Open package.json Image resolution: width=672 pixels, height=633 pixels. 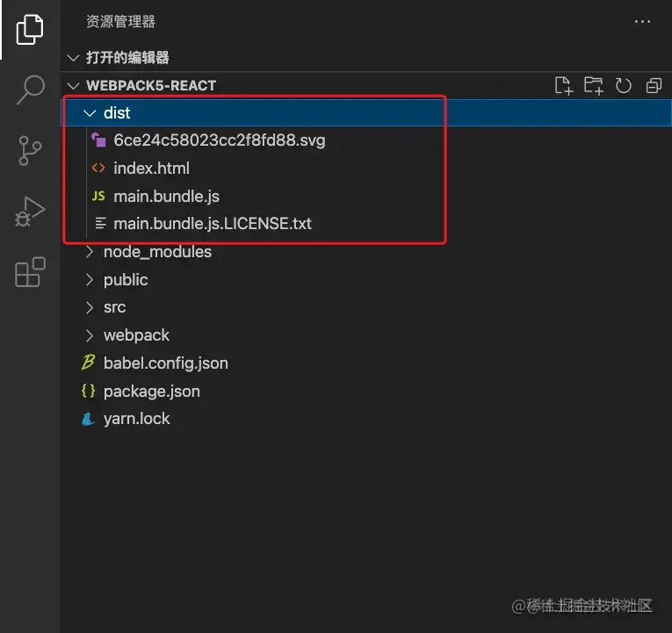[152, 392]
